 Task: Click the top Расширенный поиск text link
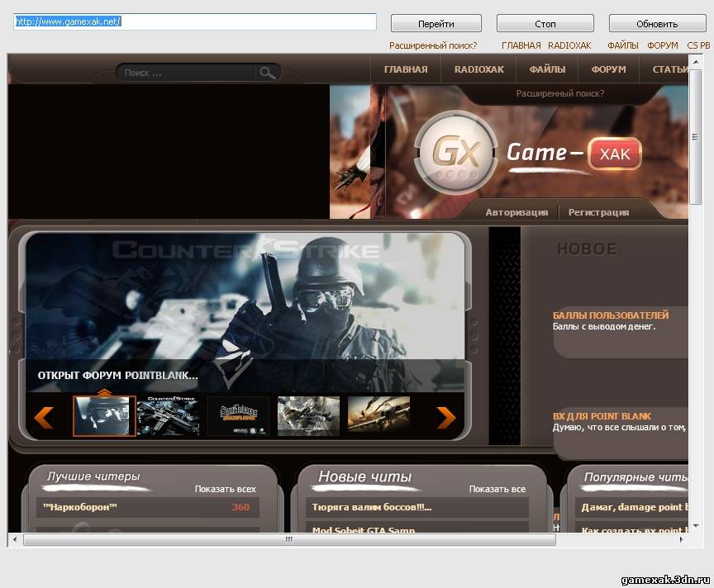(433, 45)
